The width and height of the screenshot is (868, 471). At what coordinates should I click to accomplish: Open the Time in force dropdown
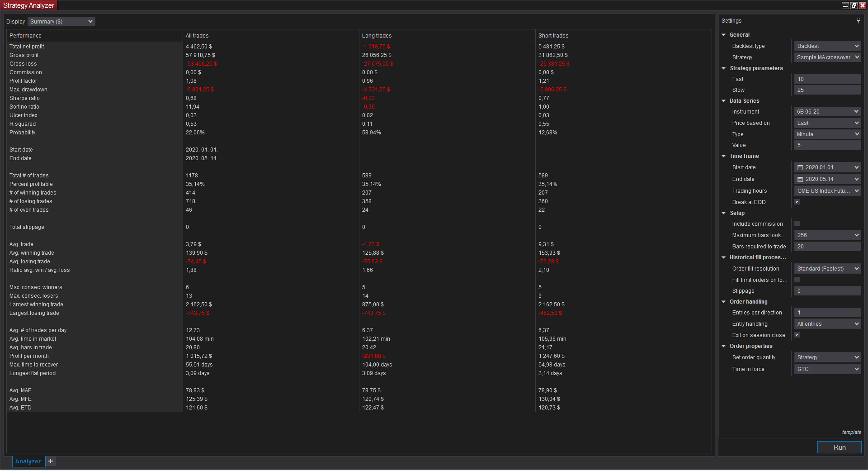[x=827, y=369]
